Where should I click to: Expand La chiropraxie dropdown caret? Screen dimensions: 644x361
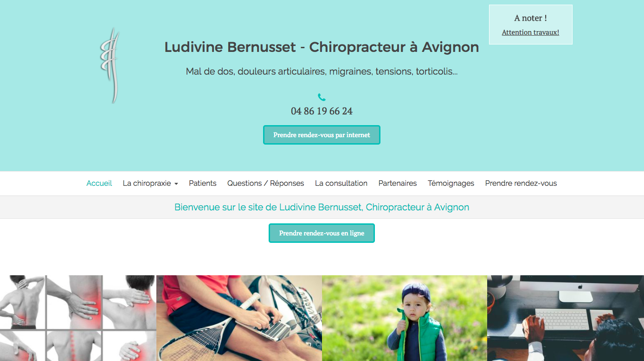tap(176, 184)
